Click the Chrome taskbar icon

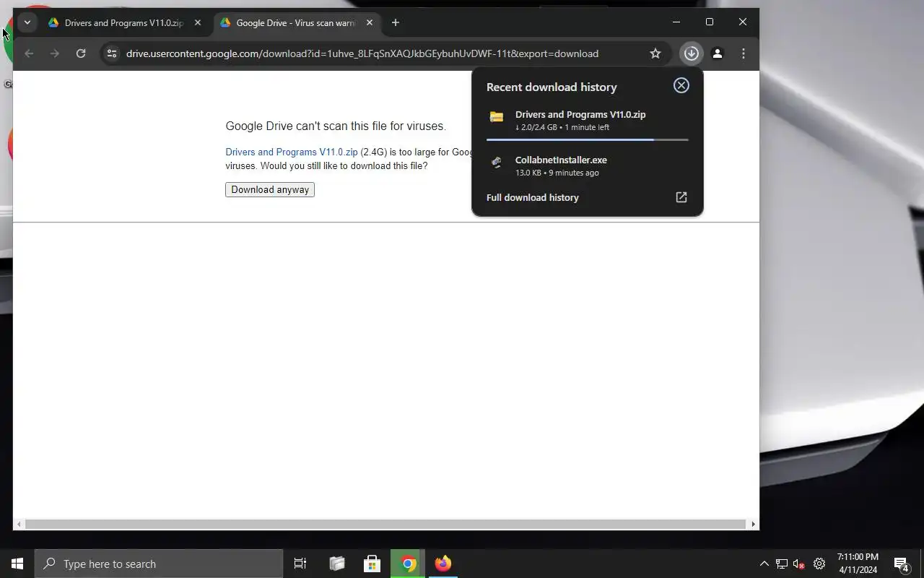click(x=408, y=564)
